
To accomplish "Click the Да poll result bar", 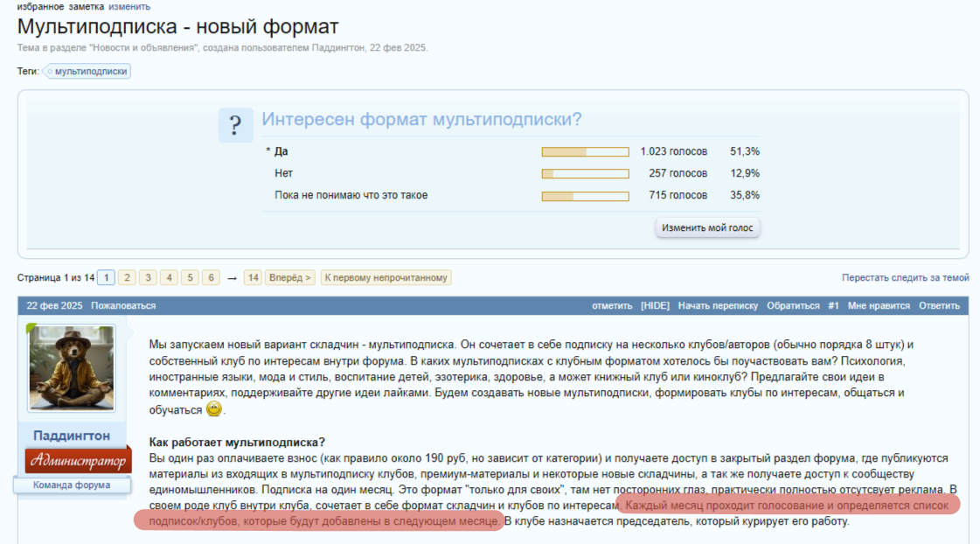I will point(585,152).
